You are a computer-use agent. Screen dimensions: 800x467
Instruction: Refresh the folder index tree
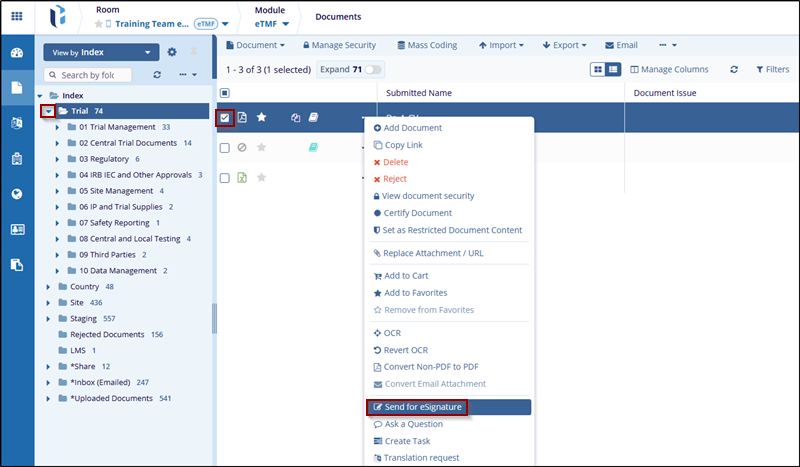pos(157,75)
